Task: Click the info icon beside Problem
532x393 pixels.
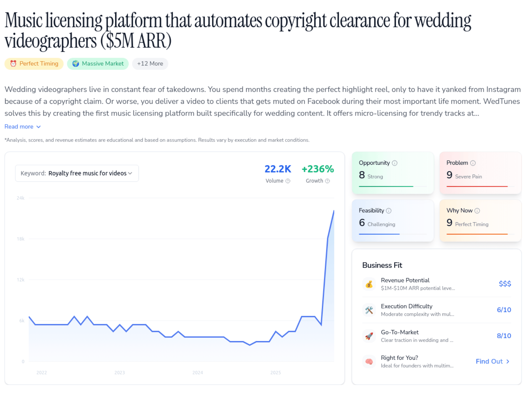Action: (473, 163)
